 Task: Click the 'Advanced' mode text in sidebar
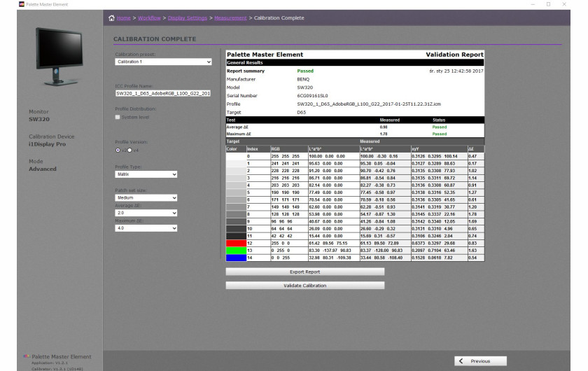point(43,169)
